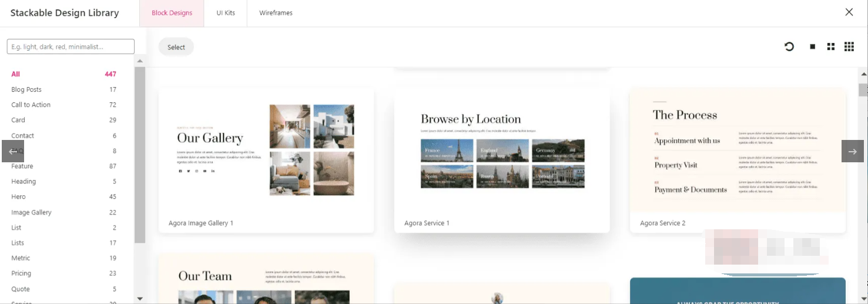The image size is (868, 304).
Task: Click the "Agora Service 2" label
Action: tap(663, 223)
